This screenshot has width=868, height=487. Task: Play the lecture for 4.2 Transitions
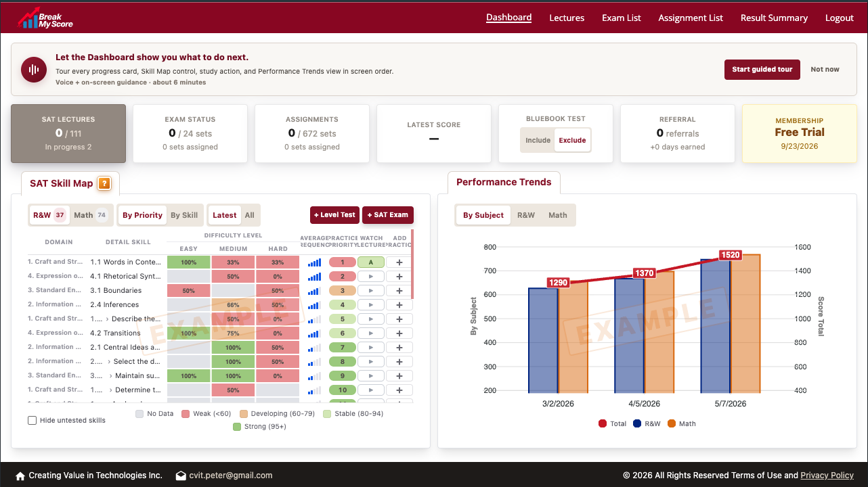370,333
